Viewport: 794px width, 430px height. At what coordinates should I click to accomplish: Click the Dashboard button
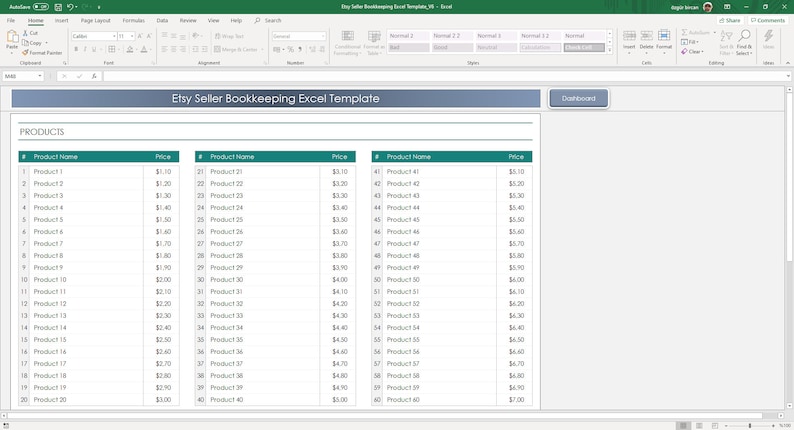tap(578, 98)
